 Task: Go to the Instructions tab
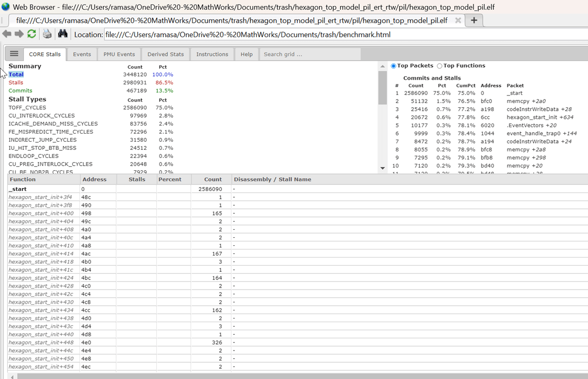[212, 54]
